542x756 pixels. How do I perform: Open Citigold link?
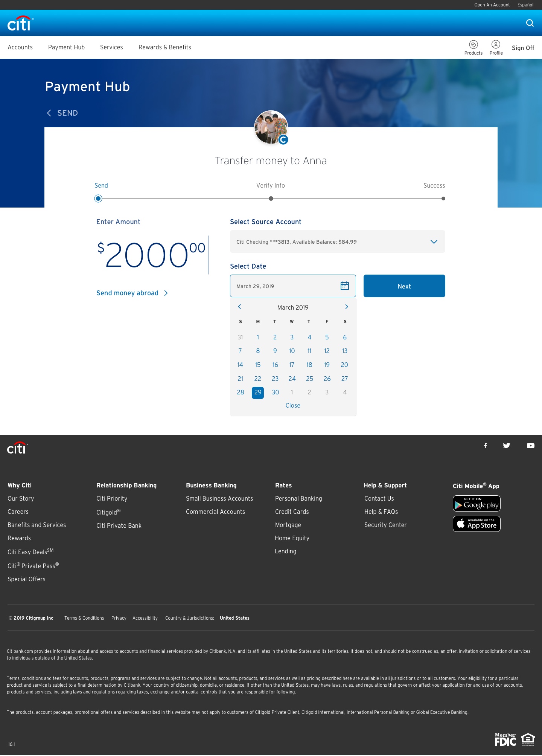(108, 512)
